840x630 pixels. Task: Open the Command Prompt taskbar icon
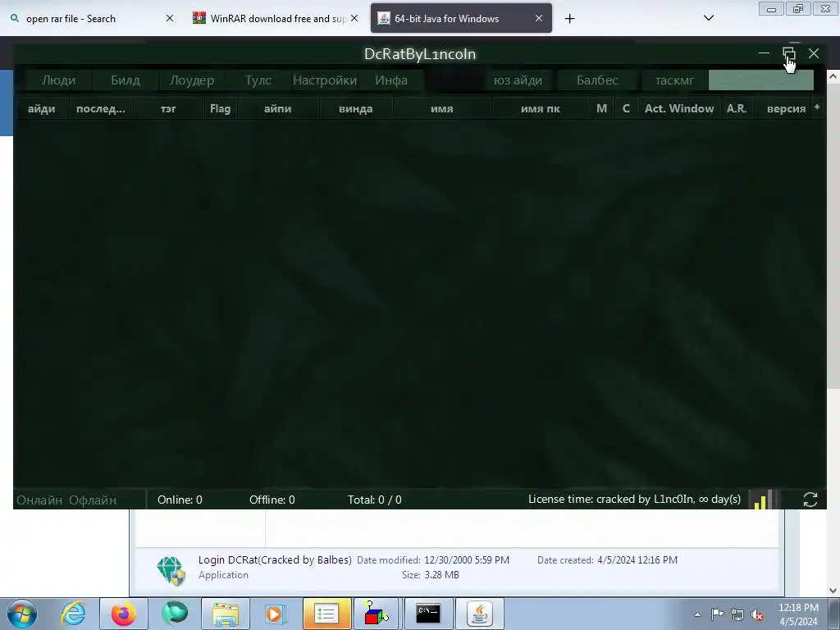click(x=428, y=614)
